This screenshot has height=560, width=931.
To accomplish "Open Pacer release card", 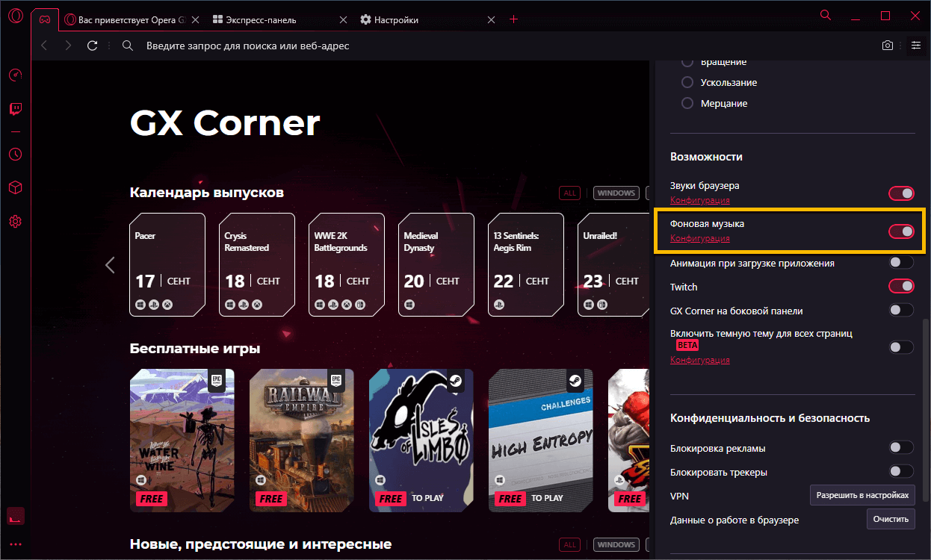I will coord(167,264).
